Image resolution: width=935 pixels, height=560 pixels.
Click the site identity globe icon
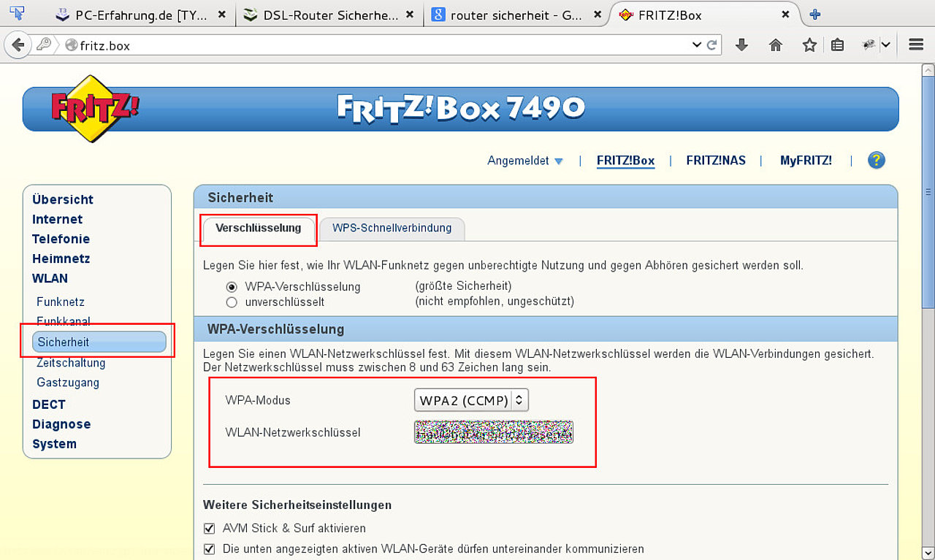pos(71,45)
